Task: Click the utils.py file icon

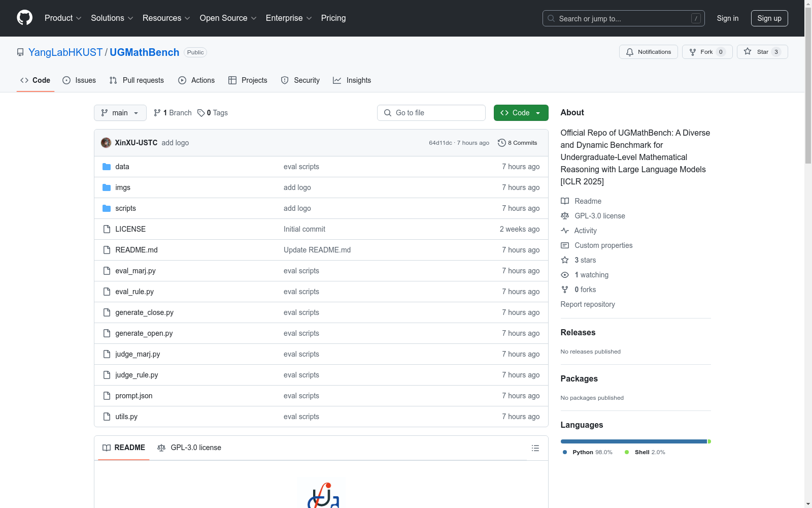Action: (107, 417)
